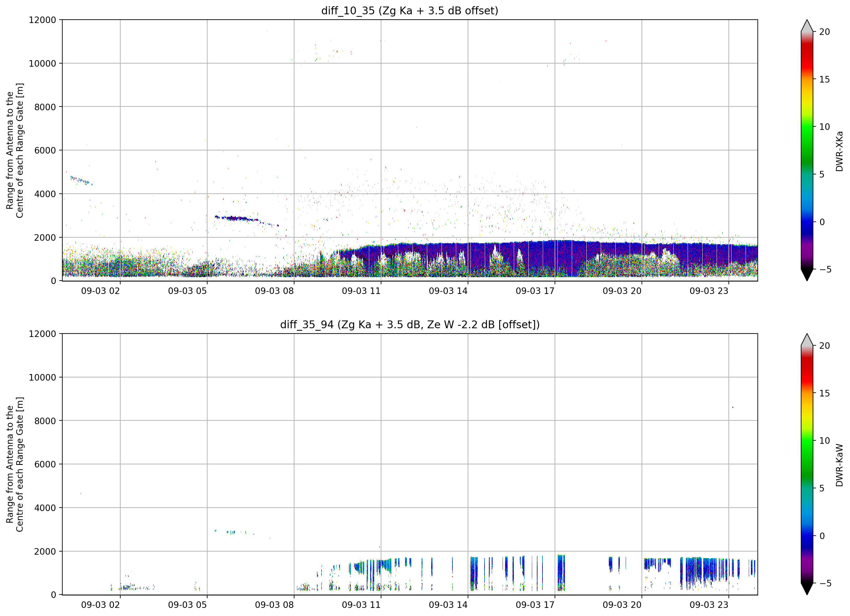Click the −5 tick on DWR-KaW colorbar

825,583
